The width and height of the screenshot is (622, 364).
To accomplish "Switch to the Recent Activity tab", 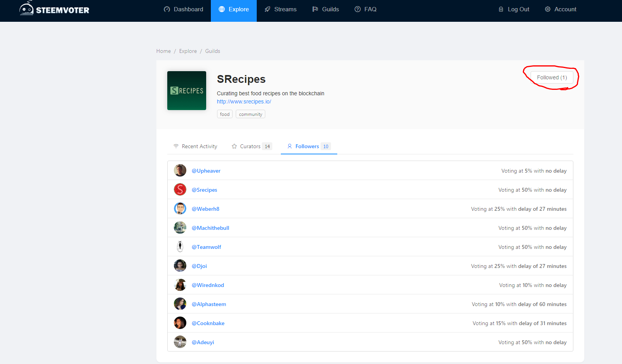I will (195, 146).
